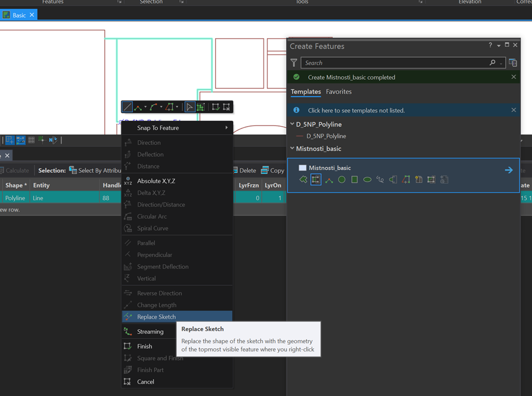
Task: Open Manage Templates icon beside search
Action: (513, 63)
